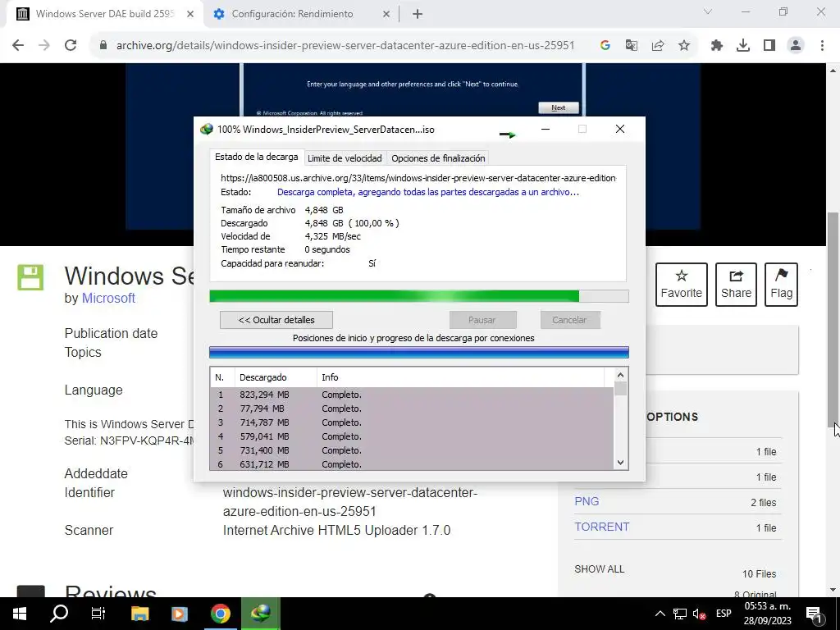This screenshot has height=630, width=840.
Task: Click the download URL text in dialog
Action: (418, 178)
